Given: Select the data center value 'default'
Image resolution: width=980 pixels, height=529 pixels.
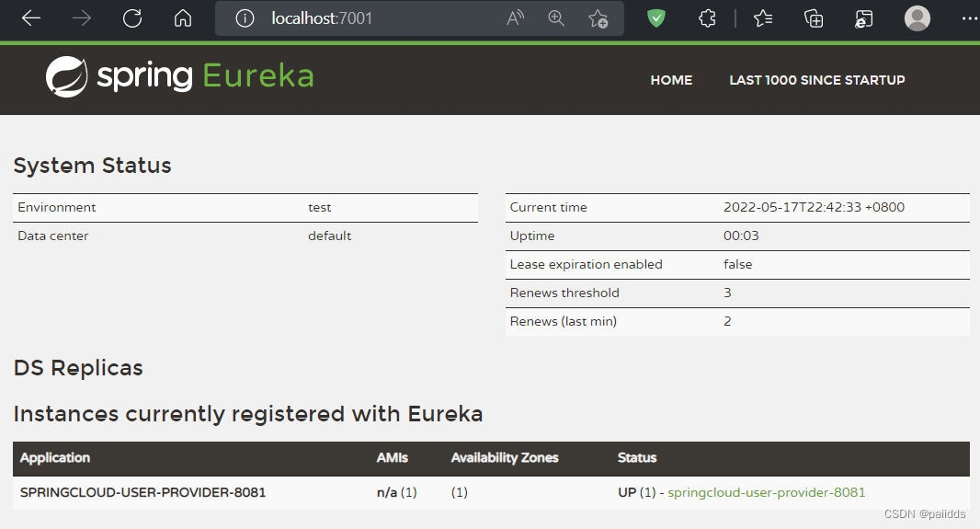Looking at the screenshot, I should click(x=329, y=236).
